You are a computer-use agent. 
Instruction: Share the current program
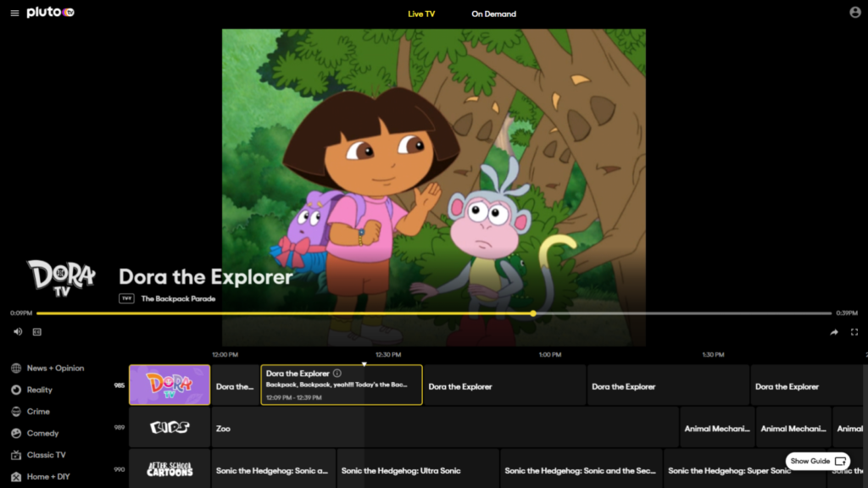point(834,332)
